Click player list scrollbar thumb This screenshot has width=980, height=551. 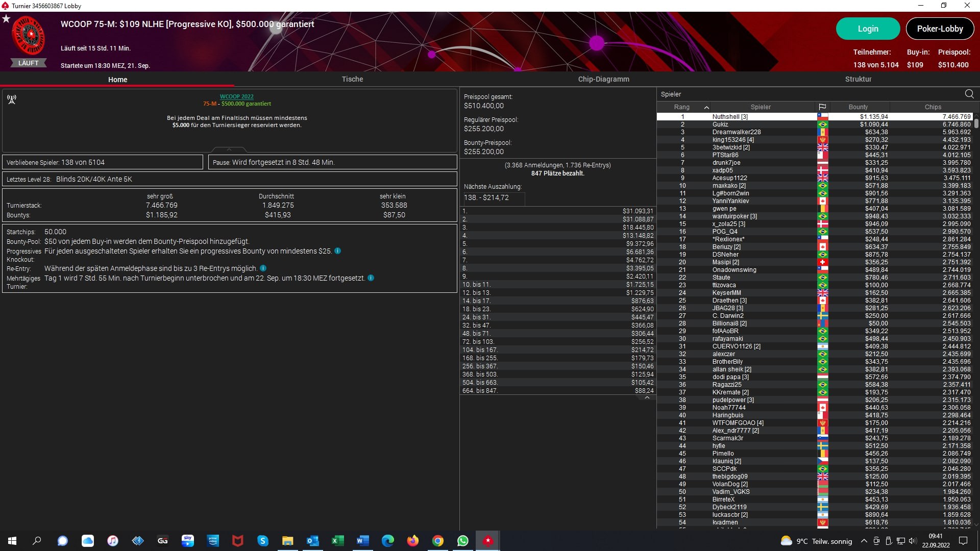tap(976, 122)
